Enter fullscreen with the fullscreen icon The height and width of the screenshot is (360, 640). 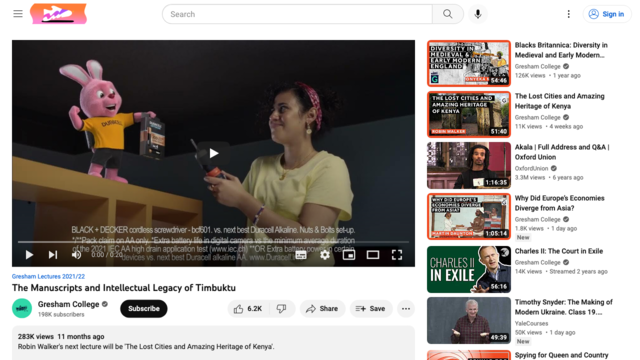click(397, 255)
